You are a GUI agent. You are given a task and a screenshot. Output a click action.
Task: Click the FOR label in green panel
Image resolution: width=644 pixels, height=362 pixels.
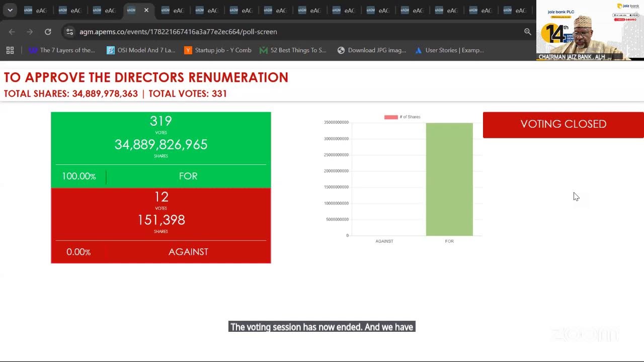(x=188, y=176)
